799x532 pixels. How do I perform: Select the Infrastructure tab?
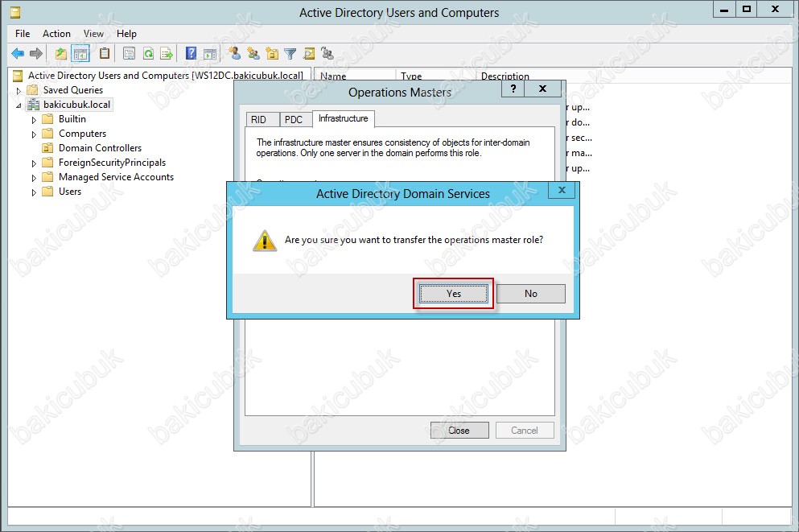344,118
